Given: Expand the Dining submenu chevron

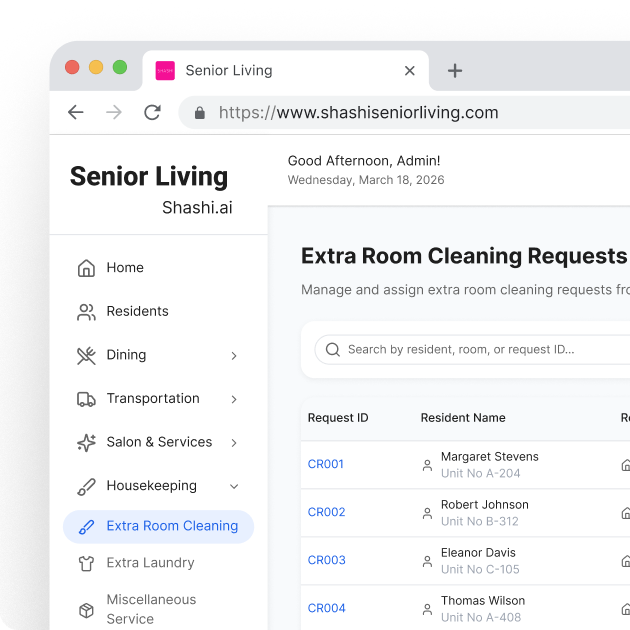Looking at the screenshot, I should (x=234, y=356).
